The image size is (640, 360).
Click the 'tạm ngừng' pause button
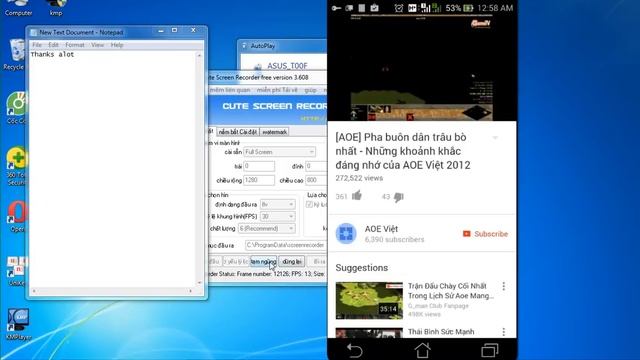click(263, 262)
